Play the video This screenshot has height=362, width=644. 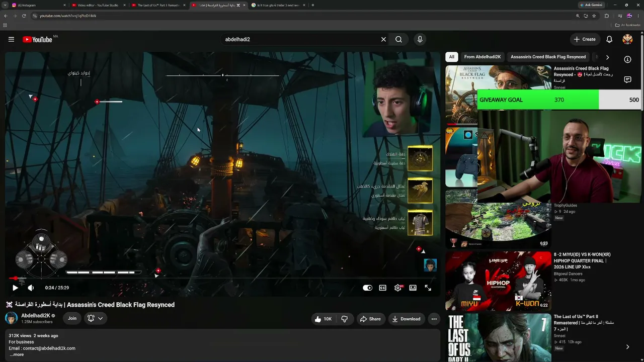(15, 288)
